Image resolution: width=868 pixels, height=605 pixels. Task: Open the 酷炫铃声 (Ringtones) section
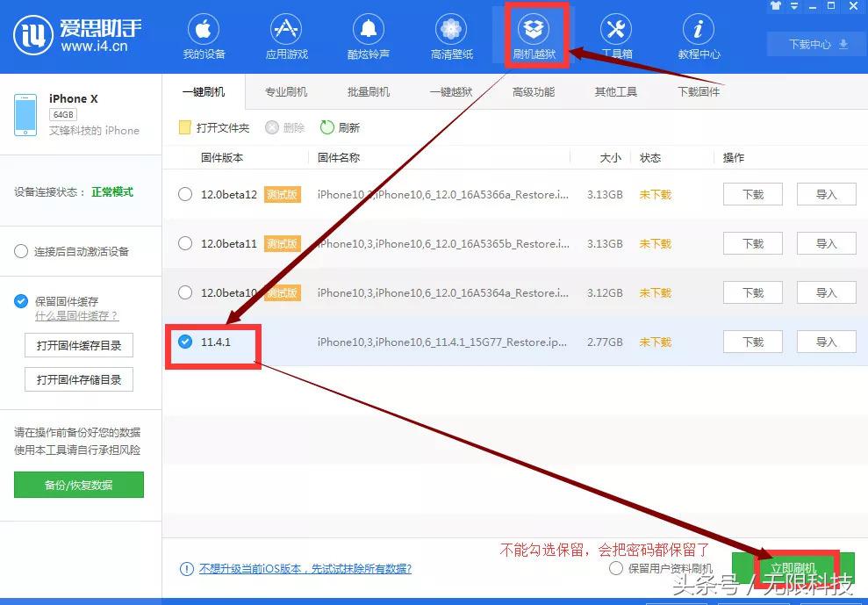pos(368,35)
